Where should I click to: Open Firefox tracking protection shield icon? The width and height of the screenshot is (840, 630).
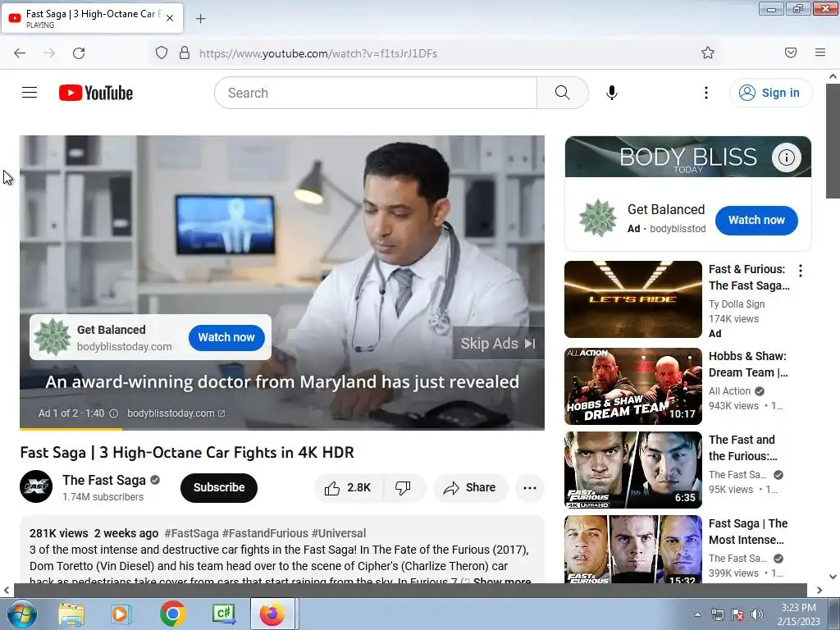point(162,53)
